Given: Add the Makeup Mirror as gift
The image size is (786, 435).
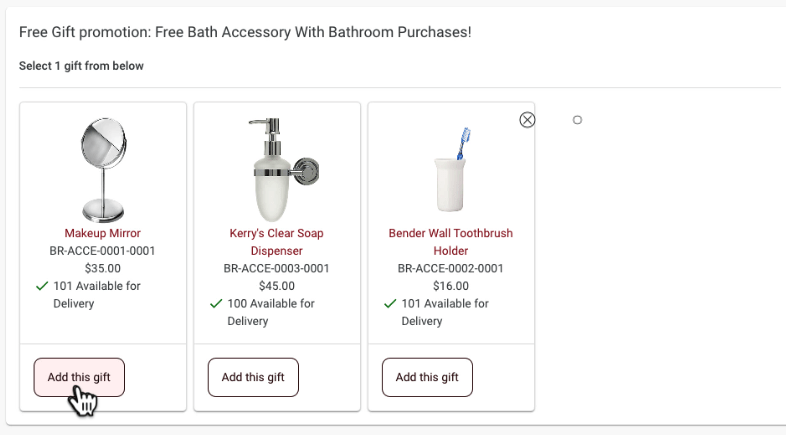Looking at the screenshot, I should pos(79,377).
